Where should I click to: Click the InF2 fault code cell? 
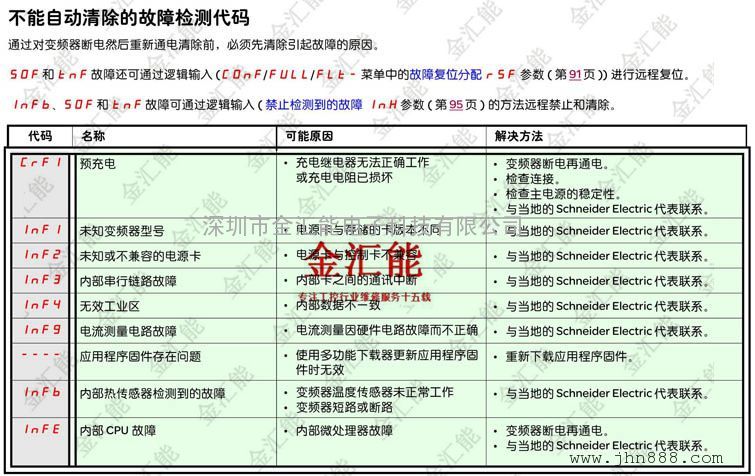tap(40, 255)
